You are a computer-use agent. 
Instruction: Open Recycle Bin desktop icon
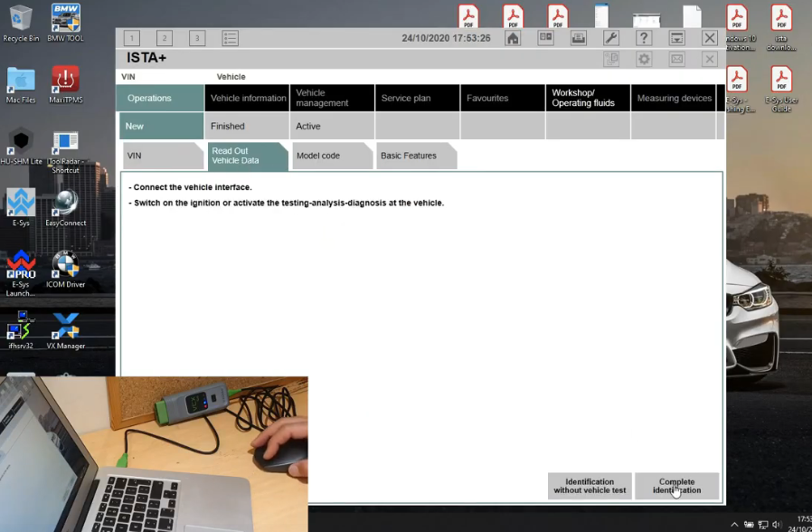point(21,23)
